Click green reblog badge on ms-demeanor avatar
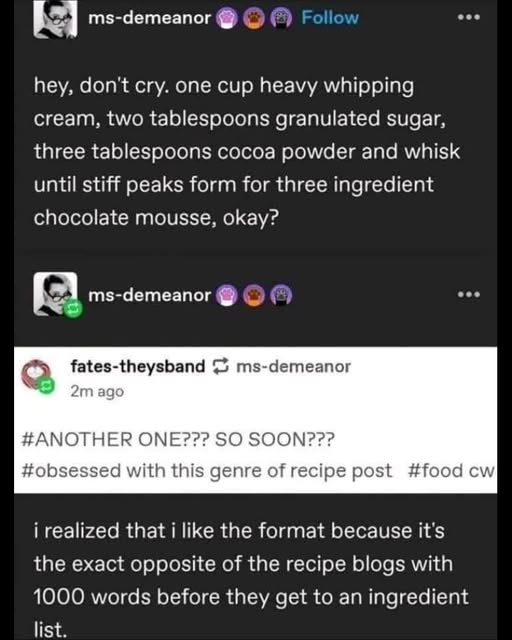This screenshot has width=512, height=640. (73, 308)
